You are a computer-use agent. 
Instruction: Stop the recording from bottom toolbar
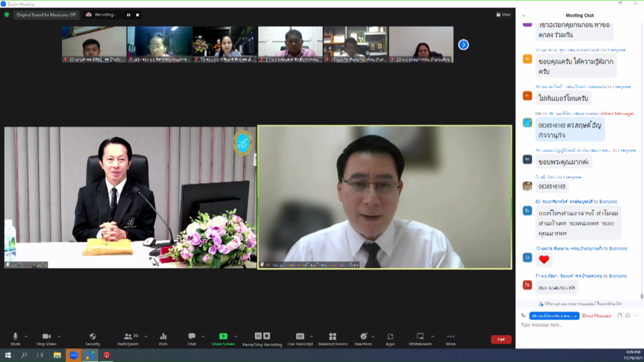tap(267, 336)
